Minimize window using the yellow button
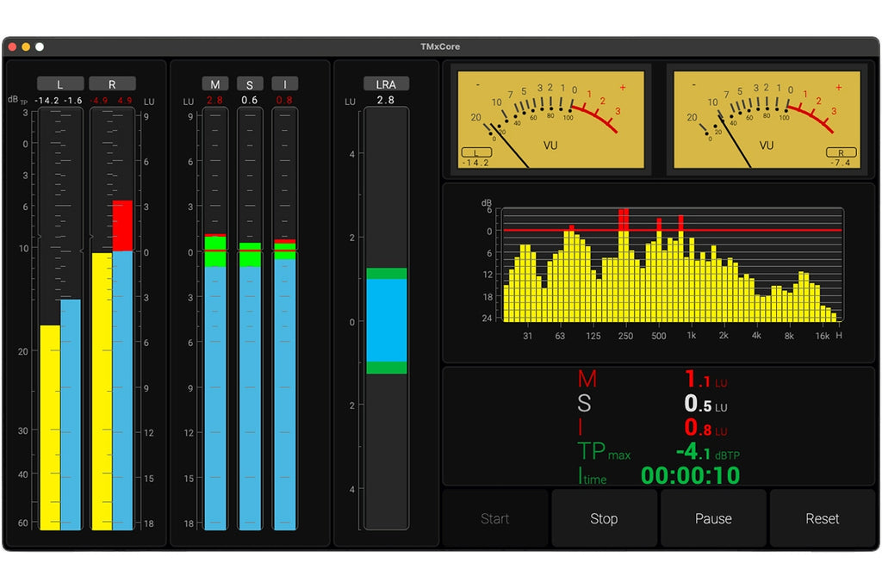This screenshot has height=588, width=882. tap(26, 46)
